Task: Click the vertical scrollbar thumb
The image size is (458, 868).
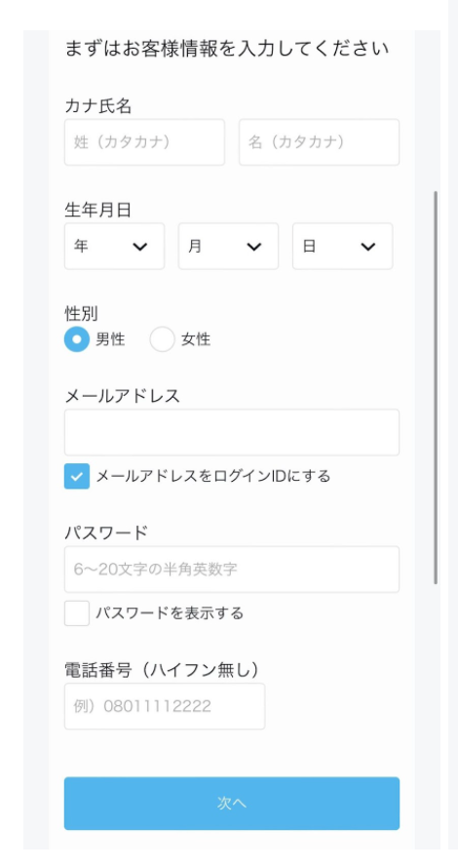Action: click(436, 387)
